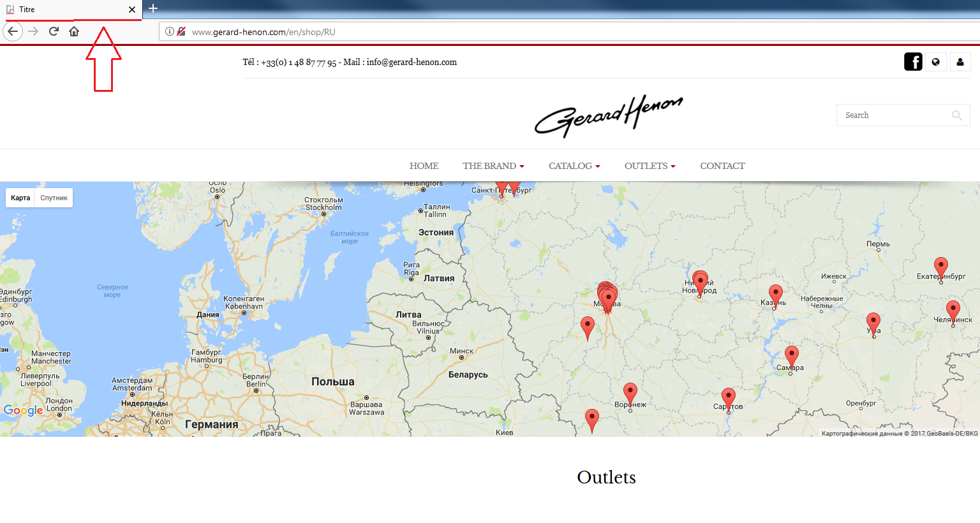Click the map pin at Воронеж
Screen dimensions: 980x523
point(630,394)
